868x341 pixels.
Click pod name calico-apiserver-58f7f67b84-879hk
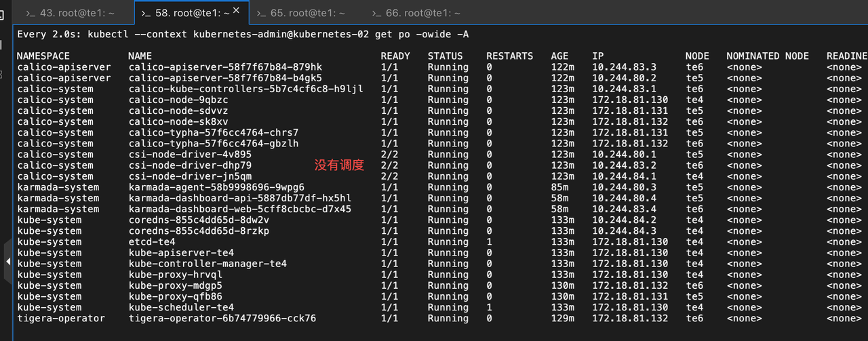(x=225, y=67)
